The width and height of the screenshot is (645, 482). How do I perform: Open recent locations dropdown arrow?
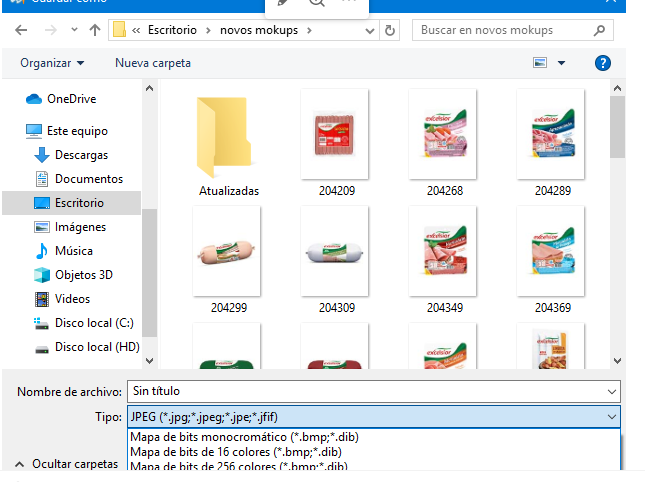point(74,30)
